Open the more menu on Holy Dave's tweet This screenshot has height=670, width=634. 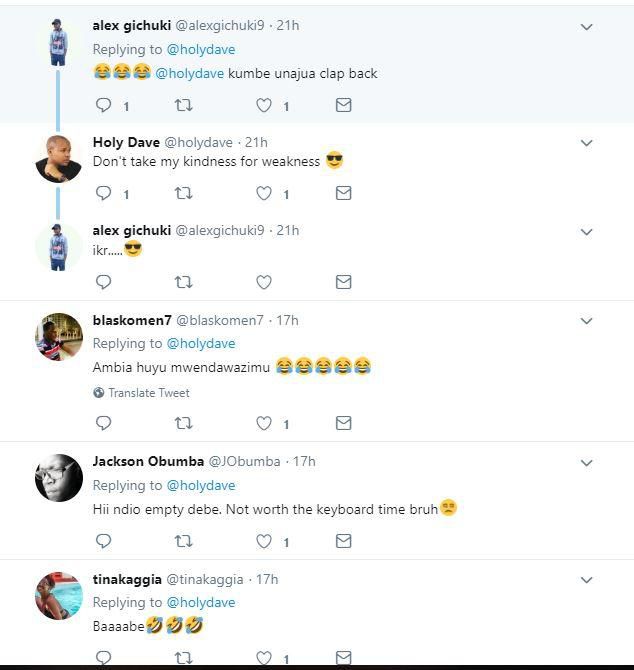pos(587,143)
